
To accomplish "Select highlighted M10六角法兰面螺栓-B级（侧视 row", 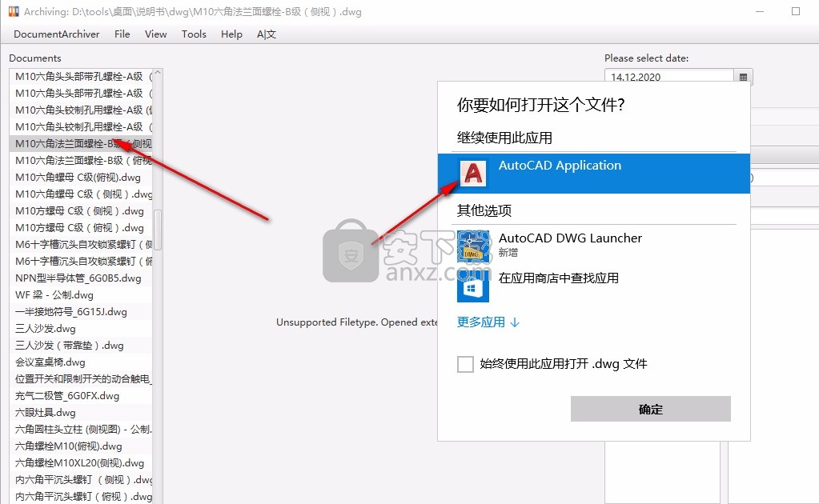I will pyautogui.click(x=81, y=143).
